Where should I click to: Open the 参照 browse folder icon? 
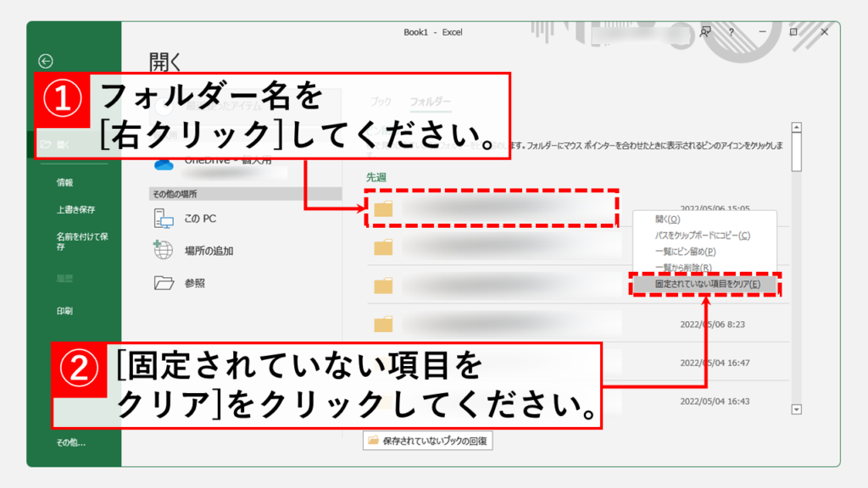coord(164,283)
